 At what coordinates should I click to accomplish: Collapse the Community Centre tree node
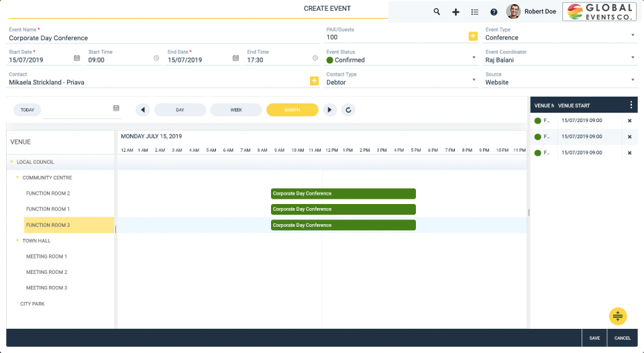[x=17, y=178]
